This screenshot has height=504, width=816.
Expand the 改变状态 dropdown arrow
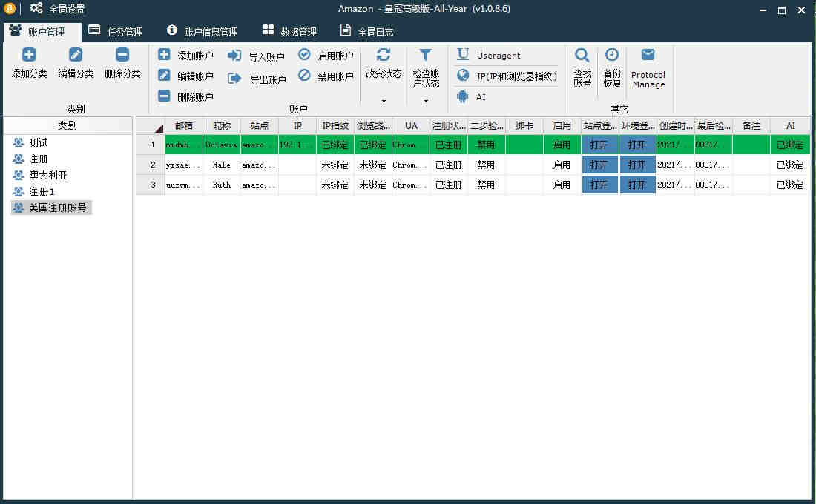coord(384,101)
